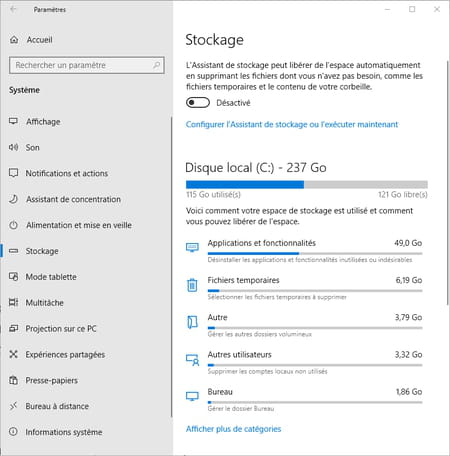The image size is (450, 456).
Task: Click the Applications et fonctionnalités usage bar
Action: click(x=315, y=254)
